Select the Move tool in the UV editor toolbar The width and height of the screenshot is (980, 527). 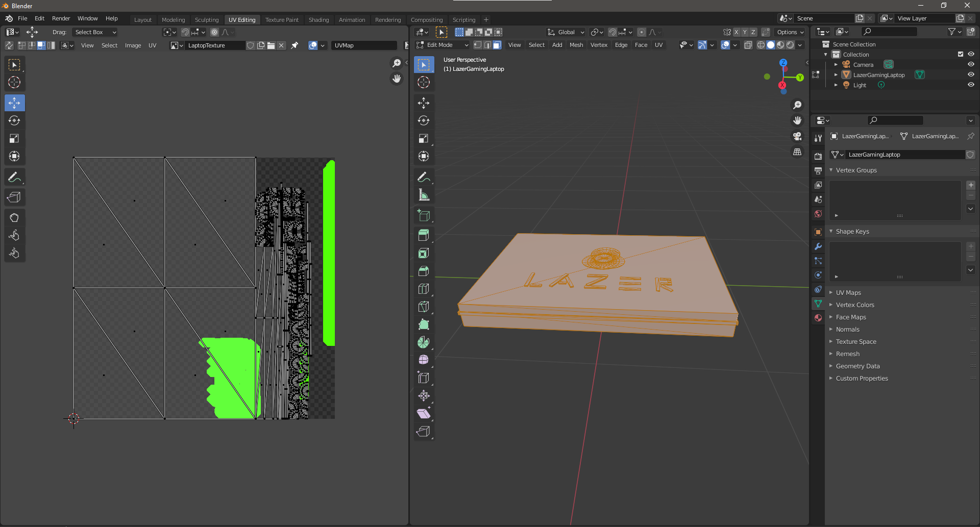(14, 103)
